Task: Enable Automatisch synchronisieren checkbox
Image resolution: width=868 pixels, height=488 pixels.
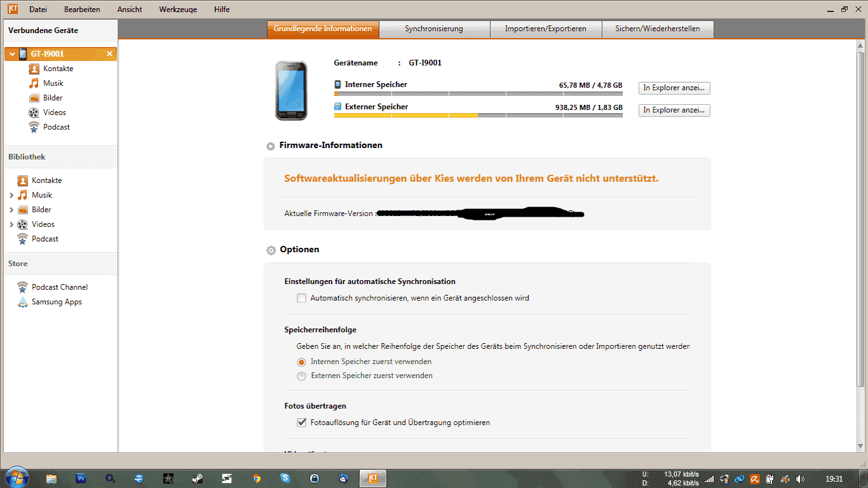Action: tap(302, 298)
